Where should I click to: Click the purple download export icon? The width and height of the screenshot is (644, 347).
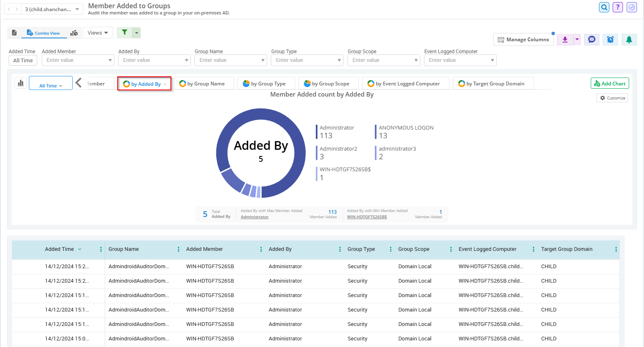click(x=565, y=40)
